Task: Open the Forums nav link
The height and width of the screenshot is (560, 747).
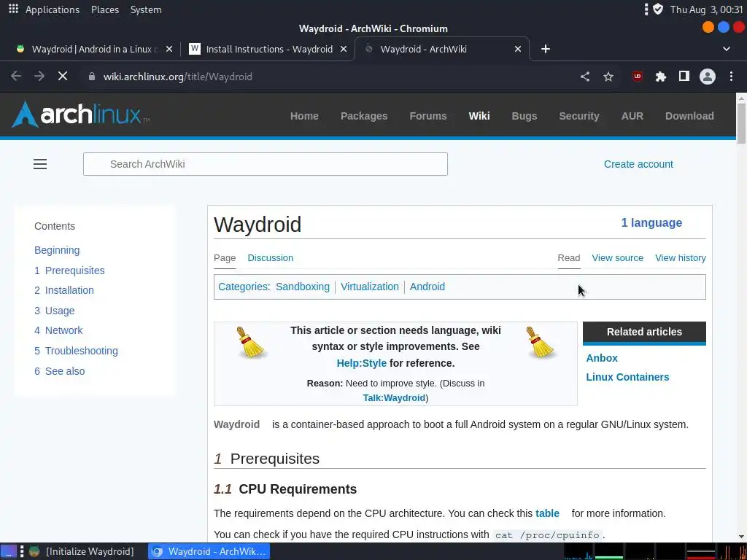Action: (x=428, y=116)
